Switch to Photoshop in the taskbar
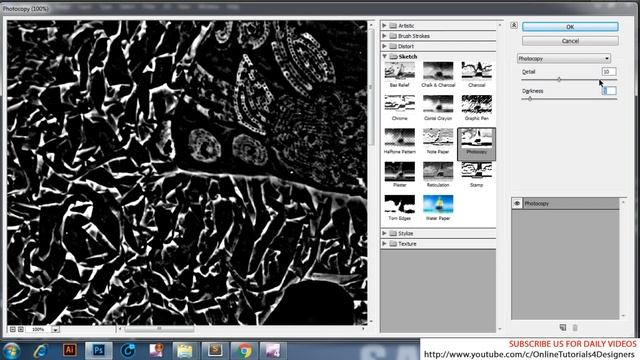 coord(98,350)
